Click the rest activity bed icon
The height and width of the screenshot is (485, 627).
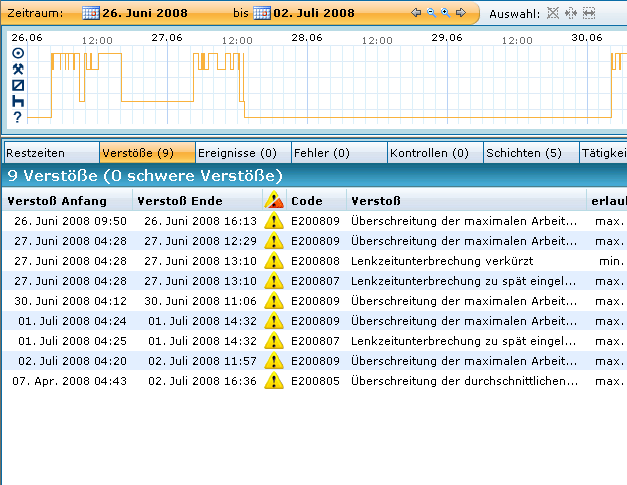(17, 101)
